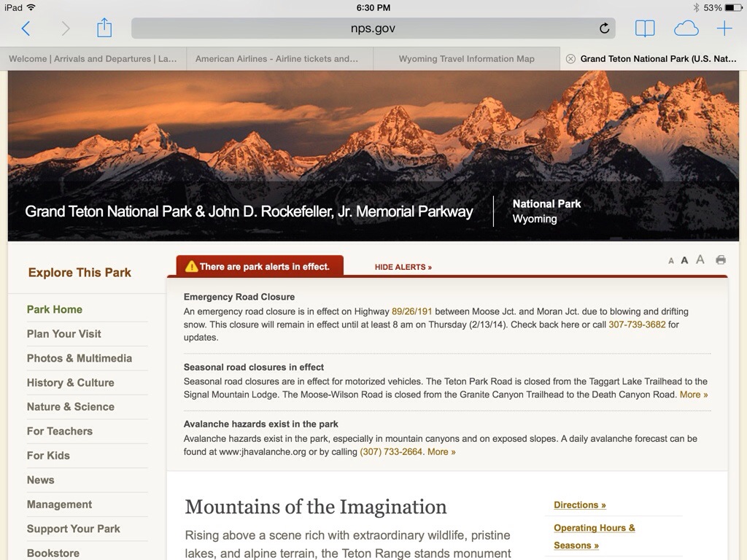Reload the page with the refresh icon
The height and width of the screenshot is (560, 747).
604,28
